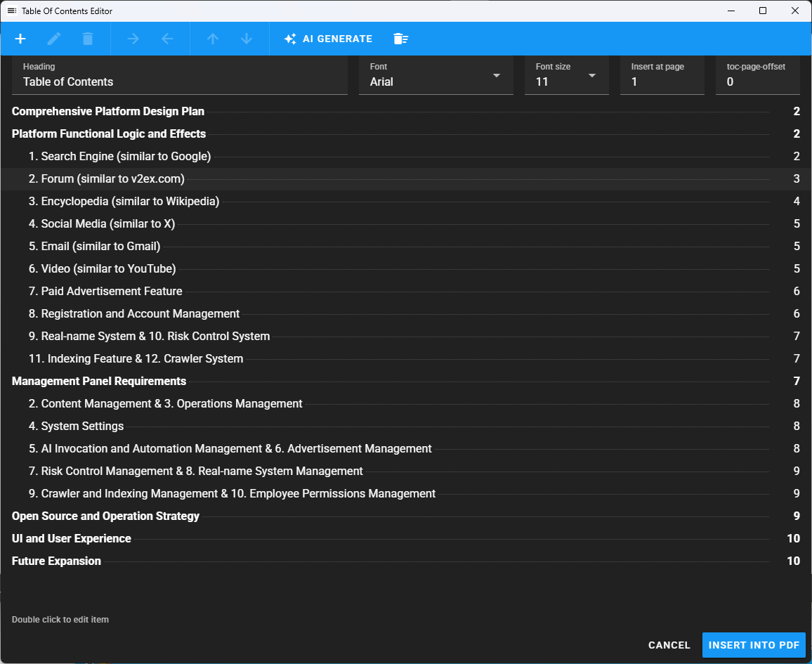Screen dimensions: 812x664
Task: Select 4. Social Media (similar to X) row
Action: (x=406, y=223)
